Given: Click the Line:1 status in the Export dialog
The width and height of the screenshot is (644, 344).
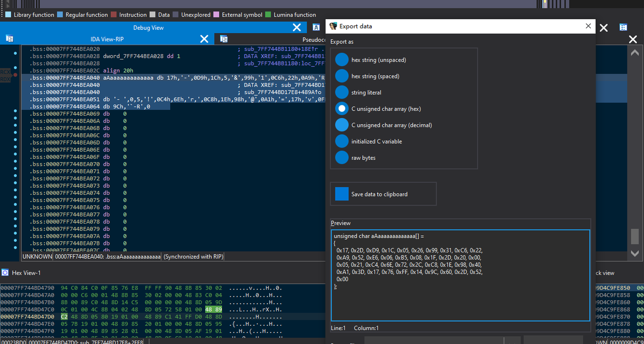Looking at the screenshot, I should [338, 328].
